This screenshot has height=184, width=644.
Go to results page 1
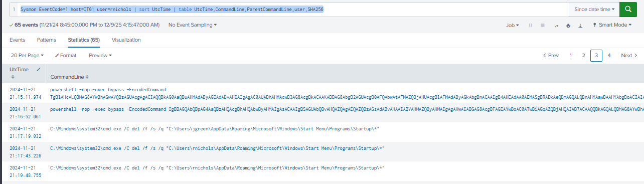[571, 56]
